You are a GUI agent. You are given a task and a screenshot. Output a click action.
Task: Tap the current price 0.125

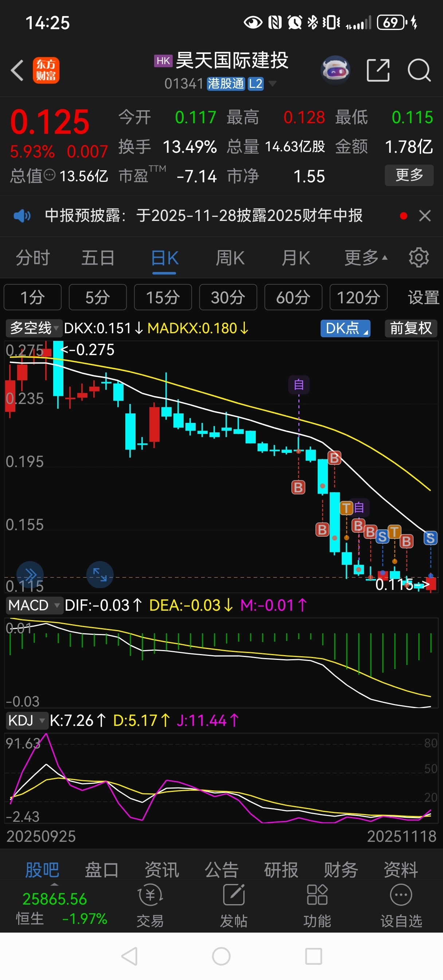50,122
